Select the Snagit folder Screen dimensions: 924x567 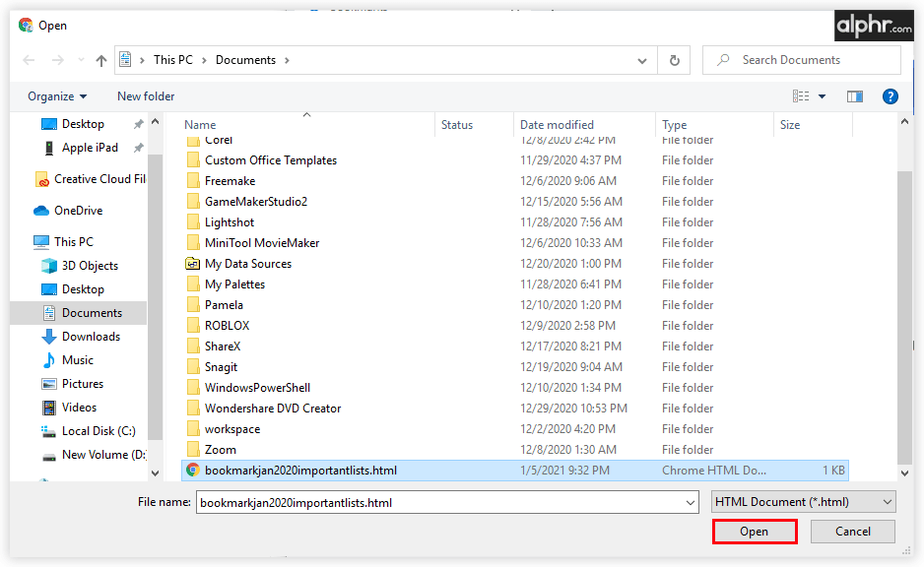pos(221,367)
